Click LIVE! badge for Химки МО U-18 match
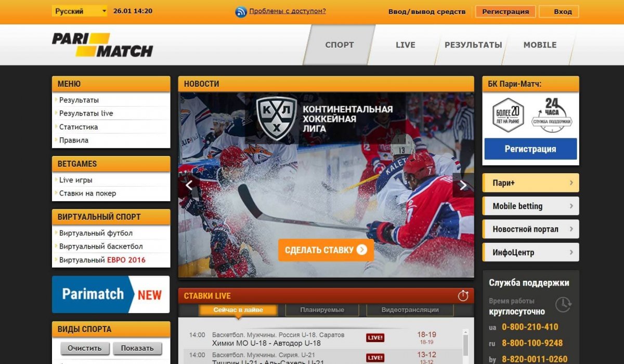Viewport: 624px width, 364px height. coord(375,337)
